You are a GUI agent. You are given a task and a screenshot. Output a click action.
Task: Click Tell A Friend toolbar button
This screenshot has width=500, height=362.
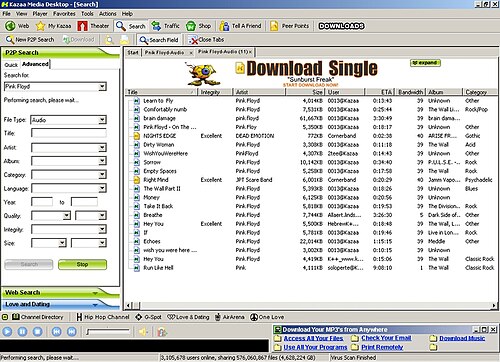click(240, 26)
